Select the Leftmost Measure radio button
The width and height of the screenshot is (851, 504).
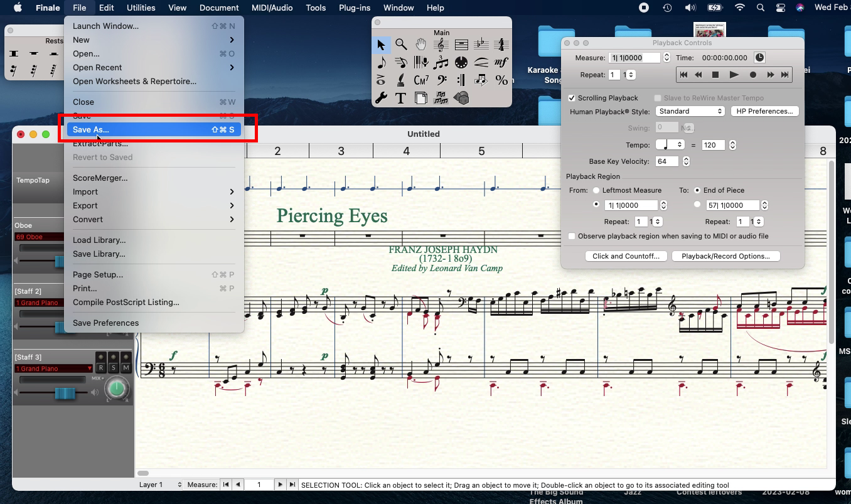click(x=596, y=190)
